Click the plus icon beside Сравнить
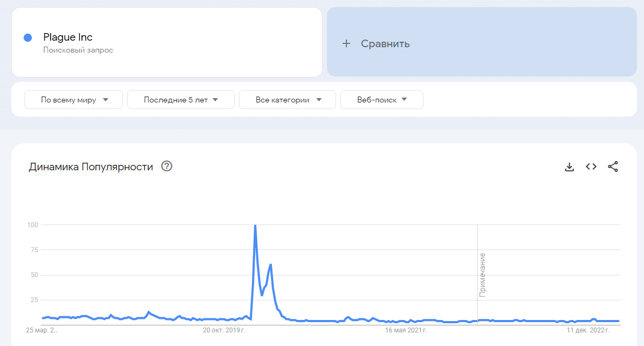The width and height of the screenshot is (644, 346). tap(346, 44)
